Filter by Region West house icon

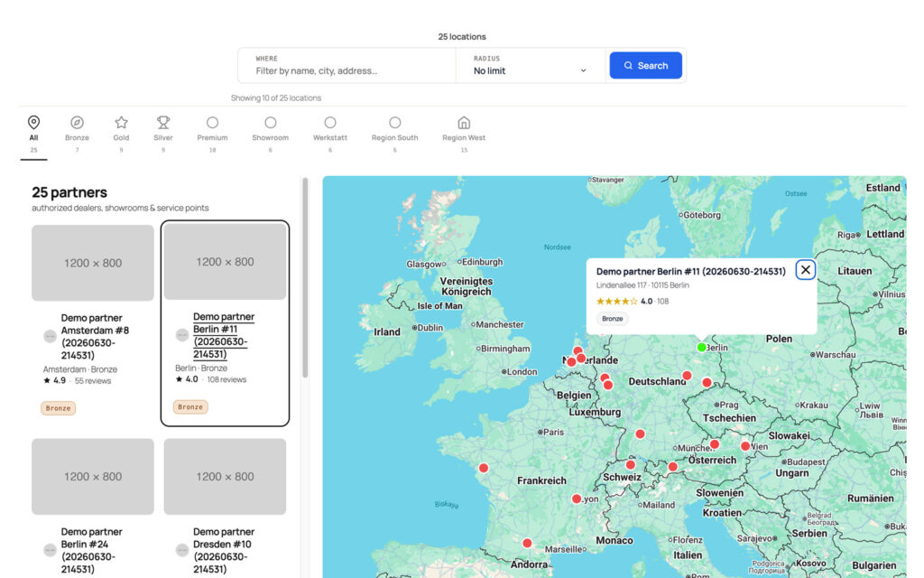click(x=464, y=122)
